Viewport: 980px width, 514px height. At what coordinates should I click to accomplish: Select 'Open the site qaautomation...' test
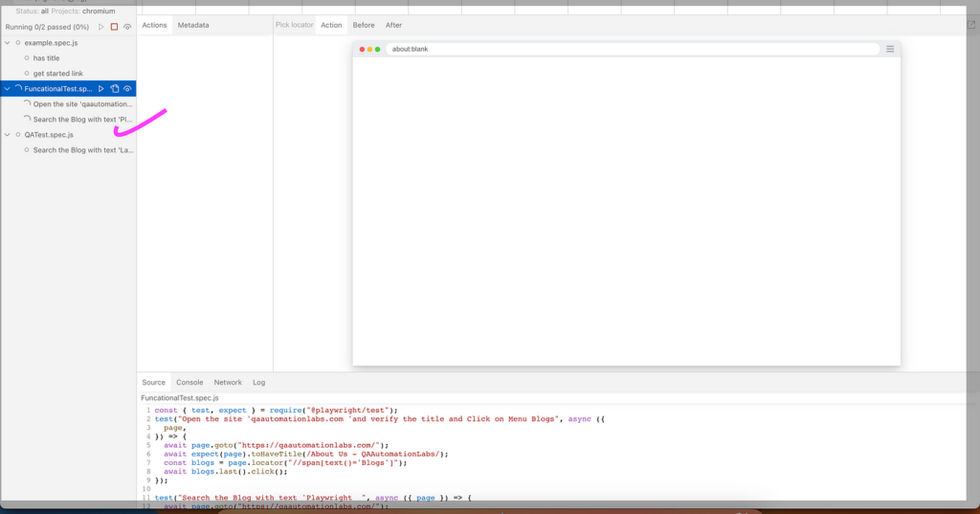(82, 104)
